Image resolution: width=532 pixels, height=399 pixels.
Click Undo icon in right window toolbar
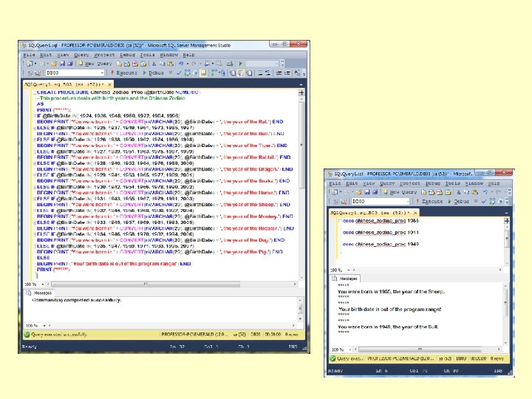click(485, 192)
